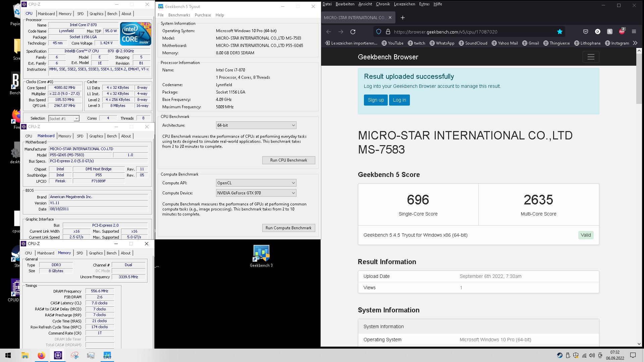This screenshot has width=644, height=362.
Task: Open Firefox Chronik menu
Action: pyautogui.click(x=383, y=4)
